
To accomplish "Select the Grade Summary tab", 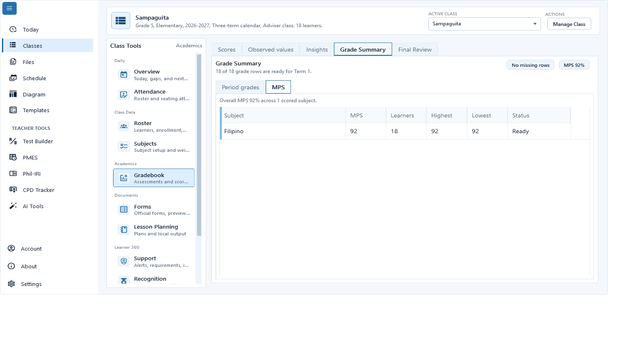I will coord(363,49).
